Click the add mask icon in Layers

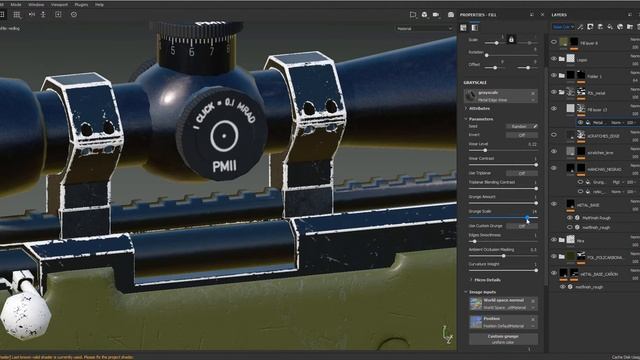(590, 27)
